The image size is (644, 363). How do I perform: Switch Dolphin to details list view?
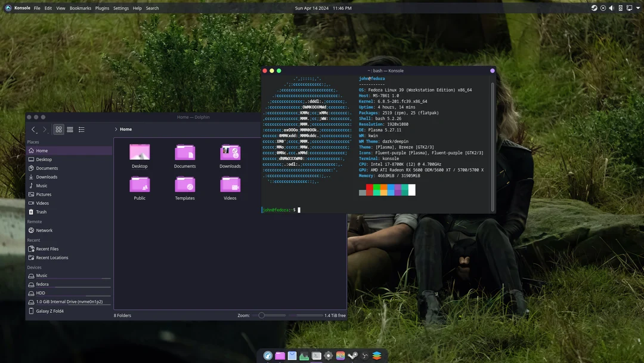tap(81, 129)
